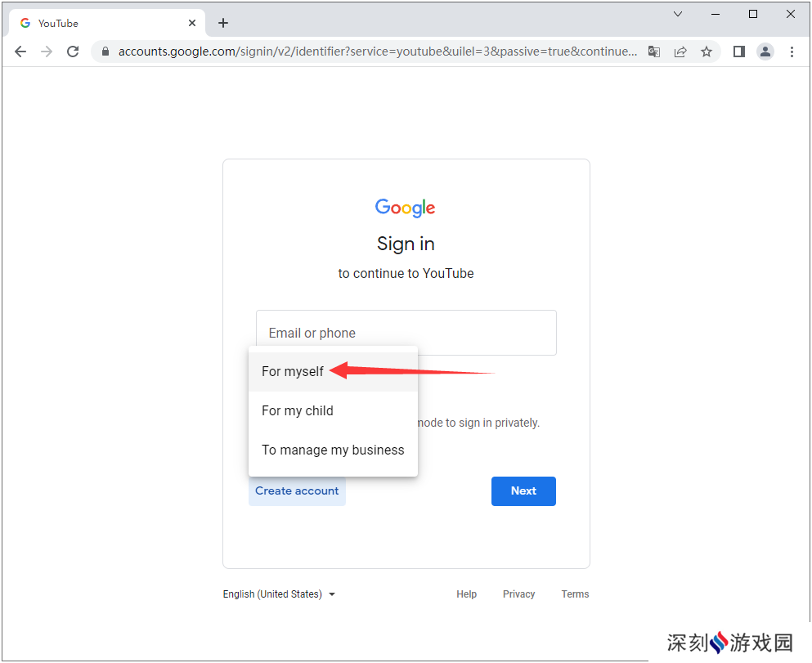Go back using the browser back arrow
Screen dimensions: 812x663
pyautogui.click(x=20, y=52)
